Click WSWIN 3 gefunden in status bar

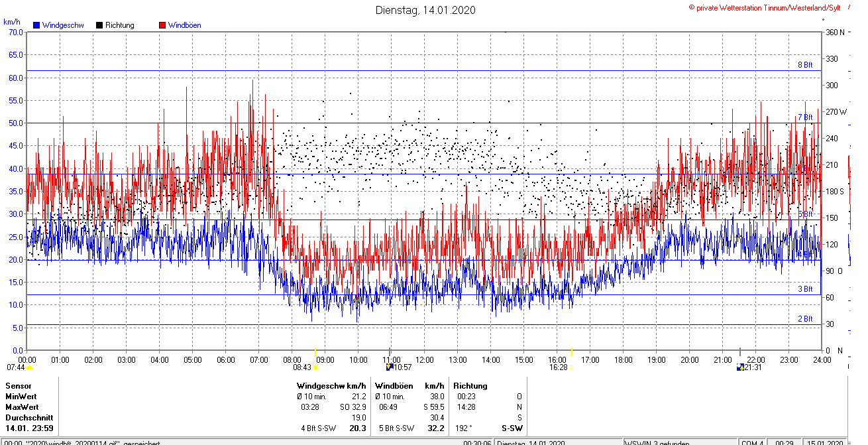click(659, 443)
